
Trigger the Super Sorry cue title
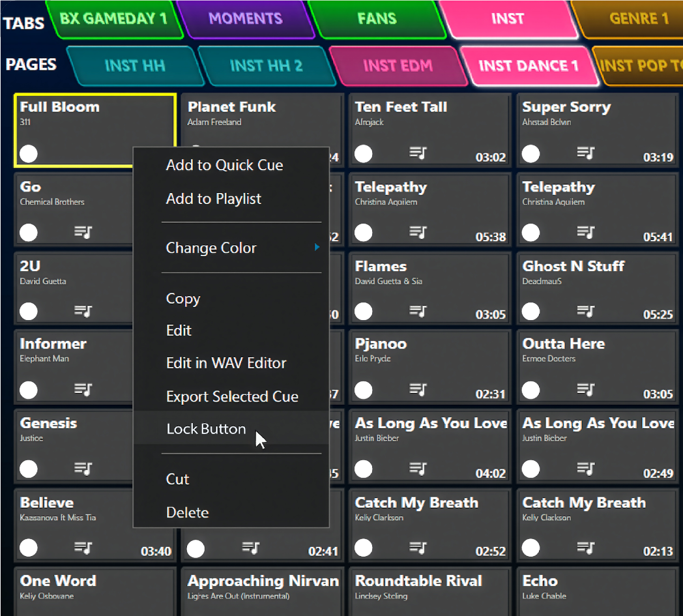click(566, 107)
